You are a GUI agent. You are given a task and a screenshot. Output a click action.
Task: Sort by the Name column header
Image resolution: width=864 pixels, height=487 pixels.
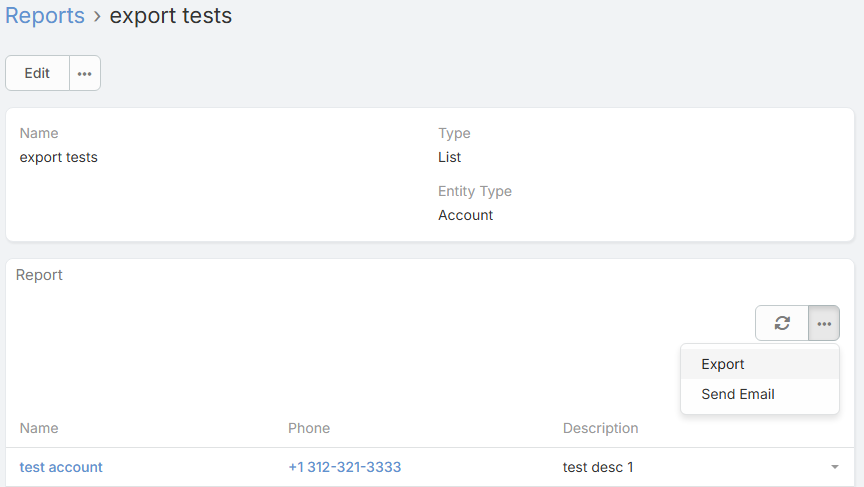39,428
